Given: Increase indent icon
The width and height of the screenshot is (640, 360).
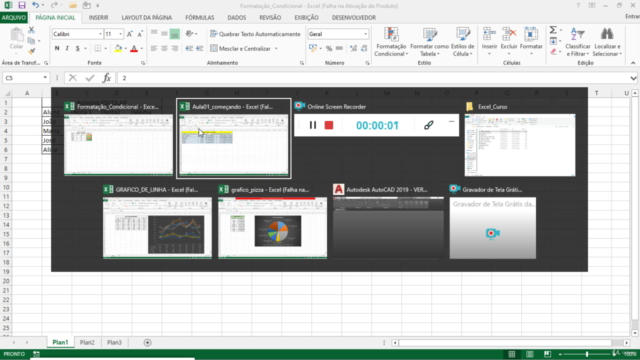Looking at the screenshot, I should [x=200, y=48].
